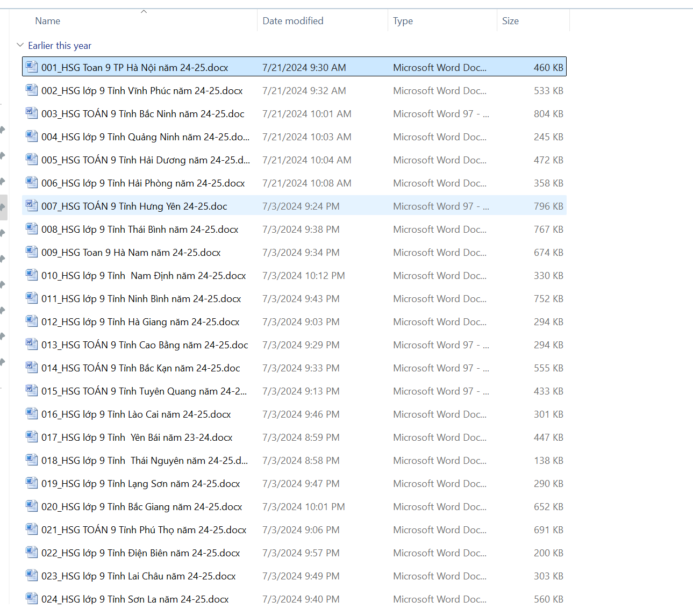The height and width of the screenshot is (616, 693).
Task: Sort files by the Size column header
Action: (510, 21)
